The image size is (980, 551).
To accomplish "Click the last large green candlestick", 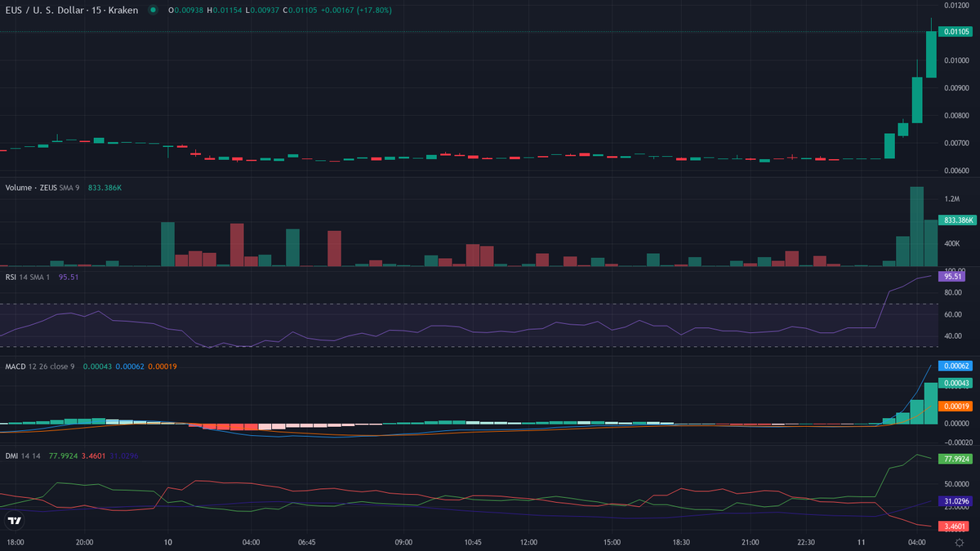I will 931,54.
